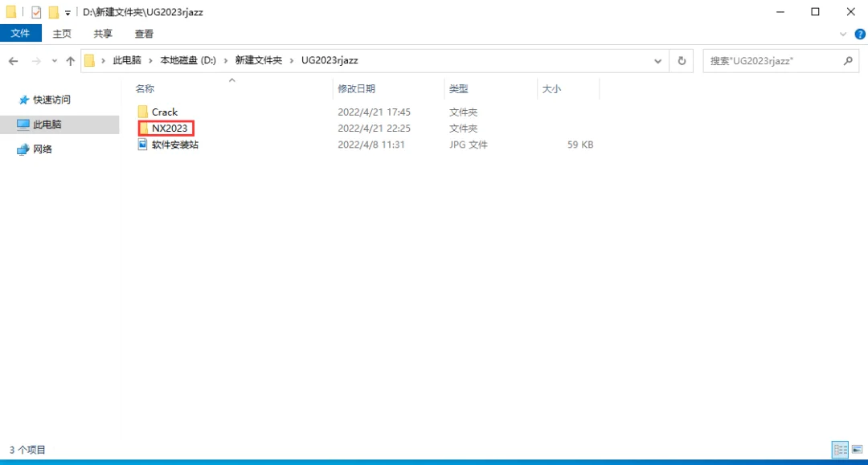The image size is (868, 465).
Task: Click 新建文件夹 in the address bar
Action: [259, 60]
